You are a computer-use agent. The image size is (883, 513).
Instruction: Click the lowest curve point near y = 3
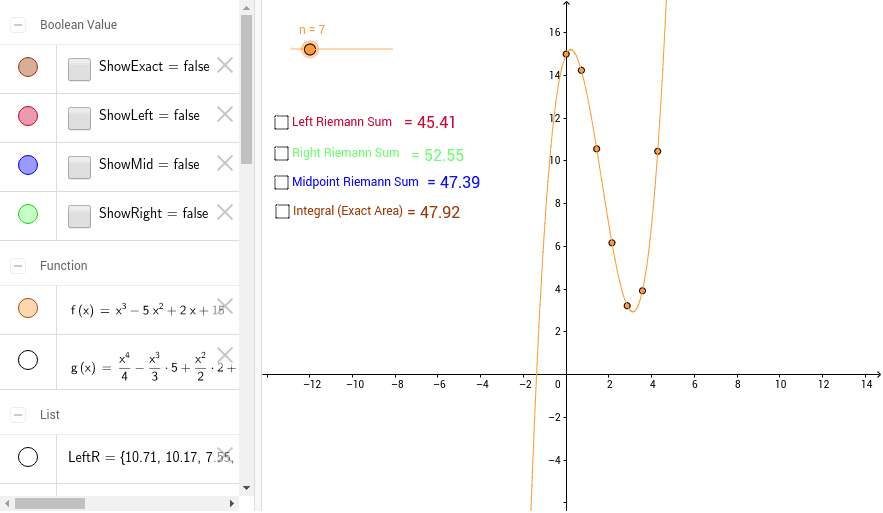coord(627,306)
